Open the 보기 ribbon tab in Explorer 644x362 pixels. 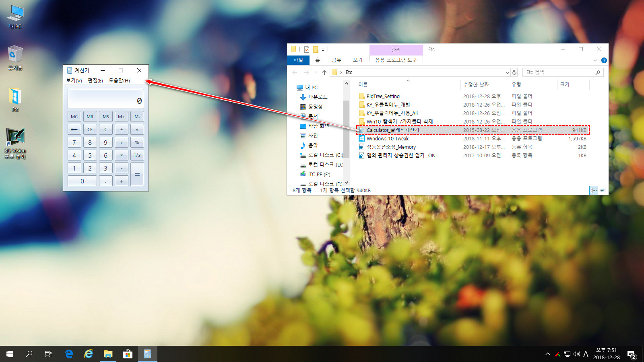pos(358,60)
